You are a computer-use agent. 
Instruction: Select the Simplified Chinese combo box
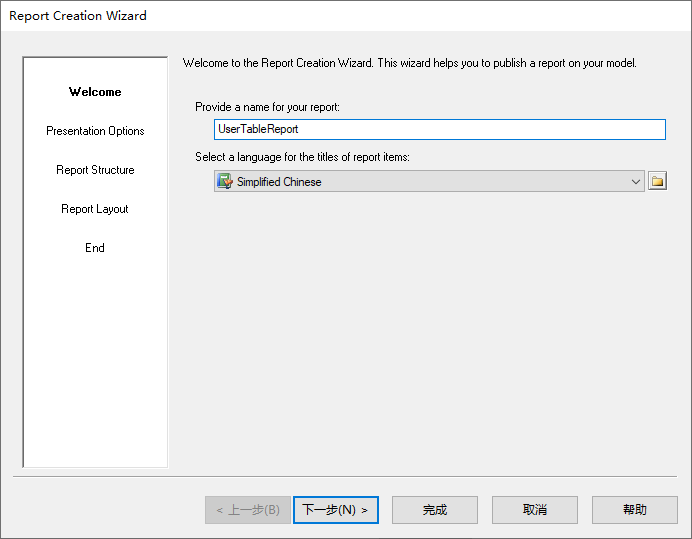pyautogui.click(x=429, y=181)
